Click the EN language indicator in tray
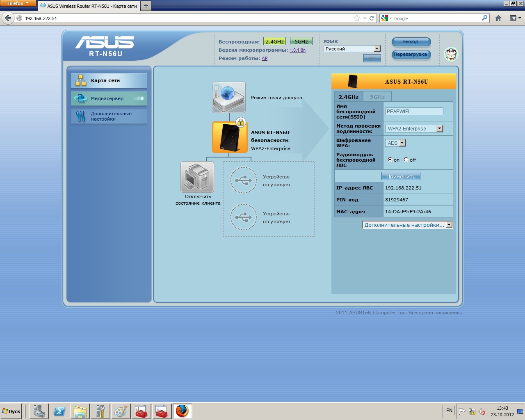Image resolution: width=525 pixels, height=420 pixels. 449,411
